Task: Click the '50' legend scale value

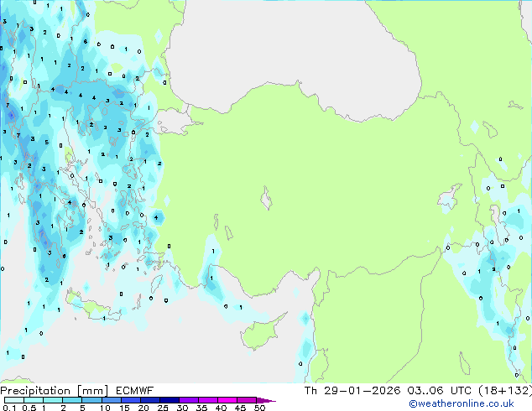Action: pyautogui.click(x=259, y=408)
